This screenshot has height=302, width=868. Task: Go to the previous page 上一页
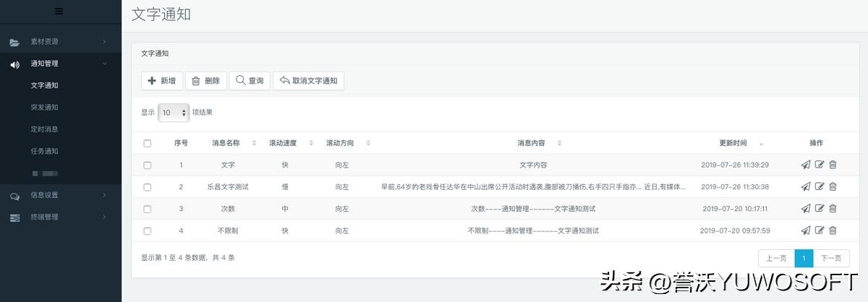pyautogui.click(x=775, y=258)
